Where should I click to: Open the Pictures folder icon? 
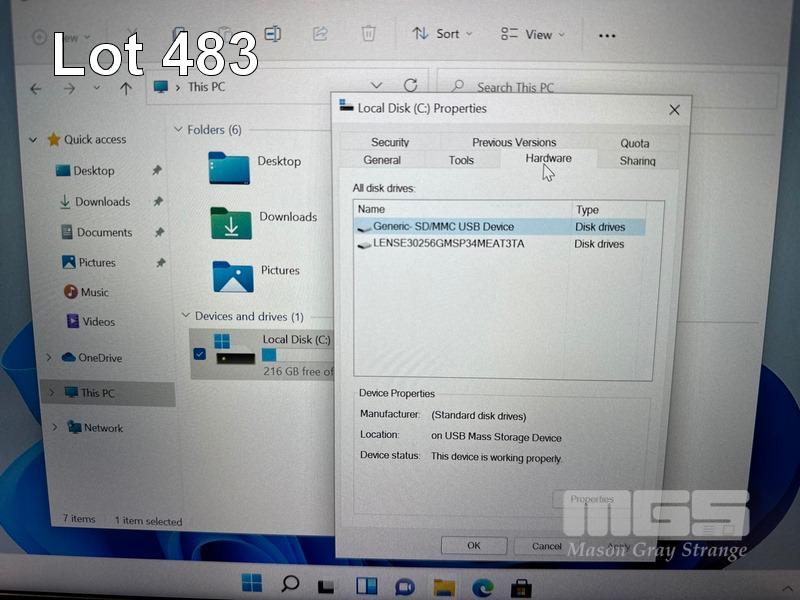click(232, 275)
